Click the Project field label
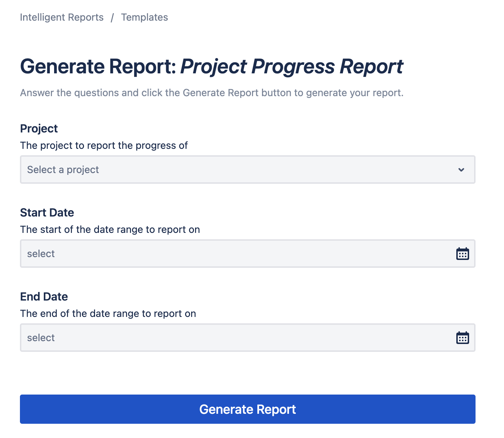Screen dimensions: 504x438 click(39, 128)
